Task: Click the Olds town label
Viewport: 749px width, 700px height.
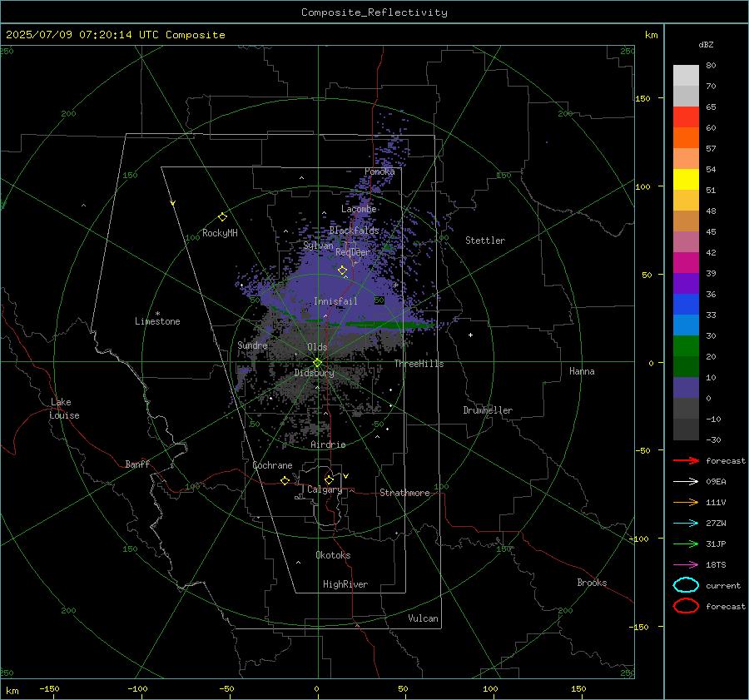Action: [x=317, y=347]
